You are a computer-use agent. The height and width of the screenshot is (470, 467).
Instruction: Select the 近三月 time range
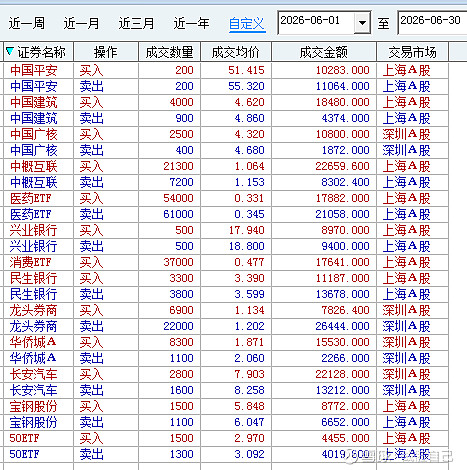click(137, 24)
